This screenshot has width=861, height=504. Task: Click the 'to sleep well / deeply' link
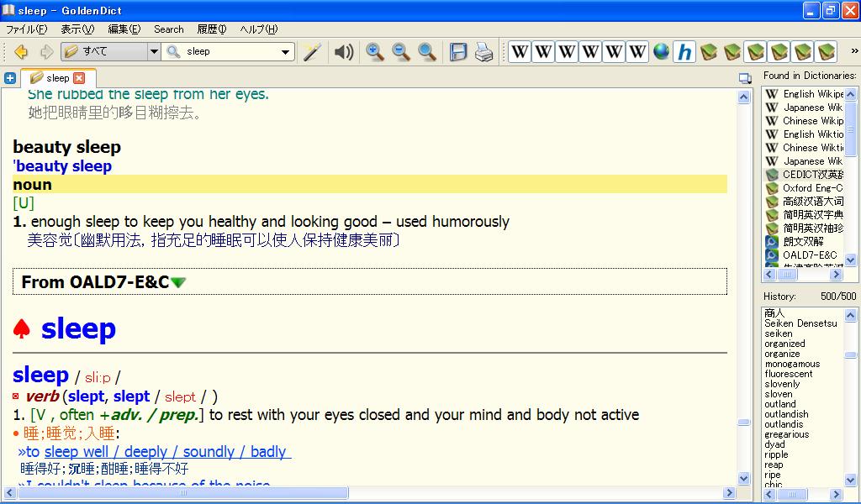coord(155,452)
